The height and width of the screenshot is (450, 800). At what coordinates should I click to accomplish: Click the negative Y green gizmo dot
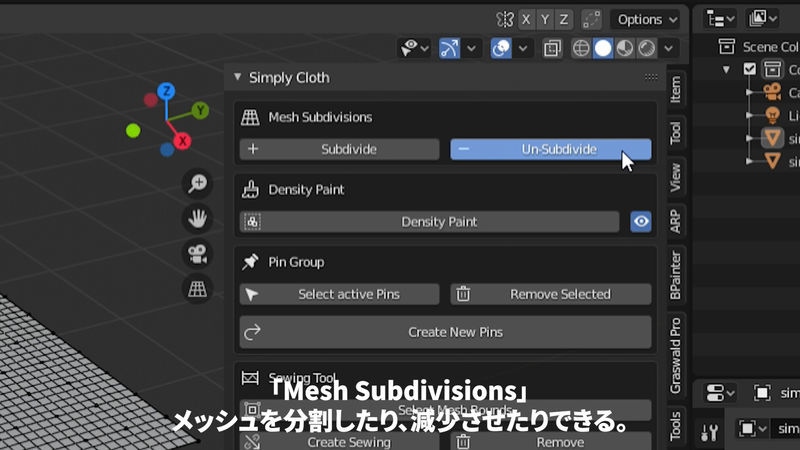tap(133, 131)
